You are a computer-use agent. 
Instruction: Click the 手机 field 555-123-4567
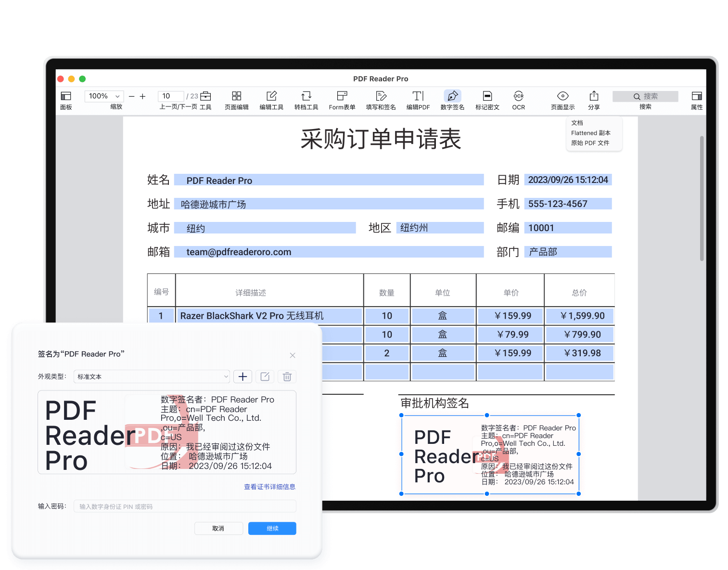tap(568, 204)
